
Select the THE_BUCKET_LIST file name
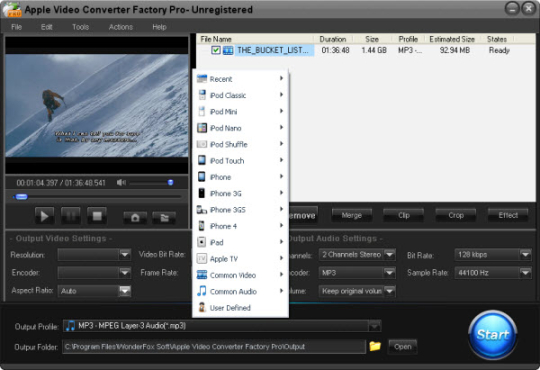pyautogui.click(x=273, y=50)
